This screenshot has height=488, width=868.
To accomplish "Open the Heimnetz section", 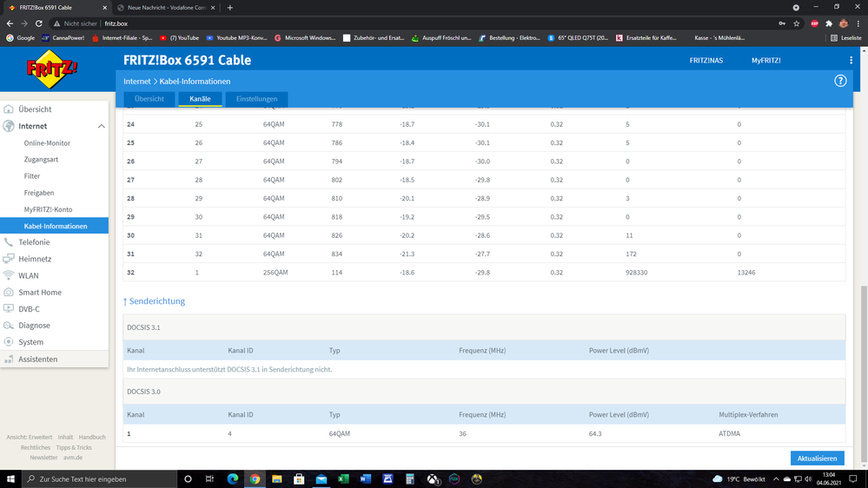I will [x=35, y=259].
